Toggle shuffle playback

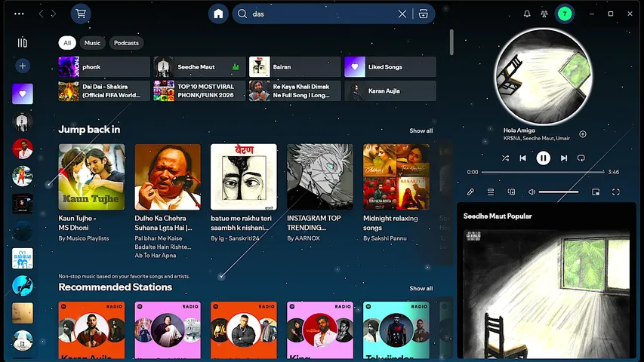[505, 158]
